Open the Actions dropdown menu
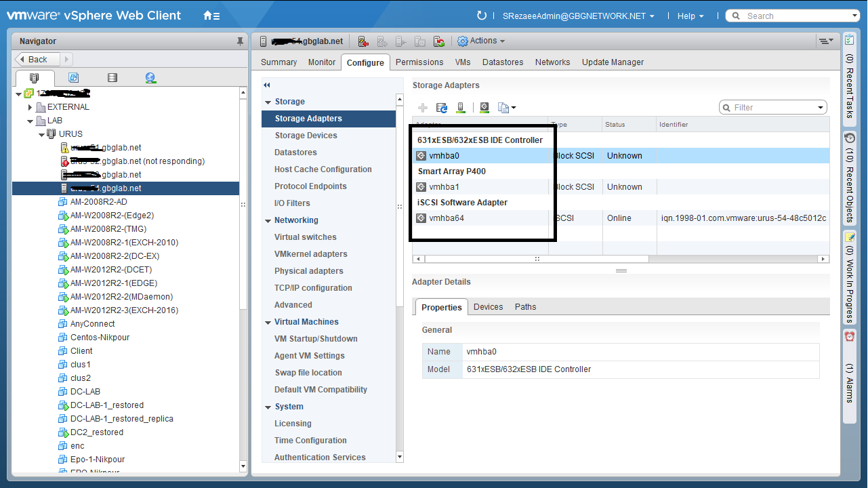Viewport: 868px width, 488px height. pos(482,41)
